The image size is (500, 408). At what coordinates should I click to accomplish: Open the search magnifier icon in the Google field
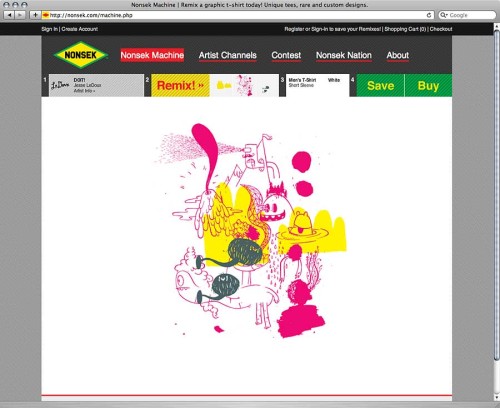444,15
